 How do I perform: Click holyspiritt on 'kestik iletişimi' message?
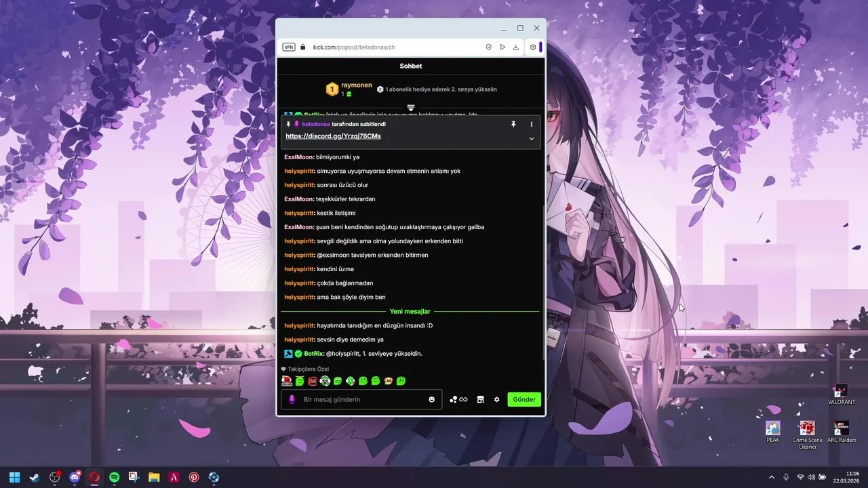coord(300,213)
